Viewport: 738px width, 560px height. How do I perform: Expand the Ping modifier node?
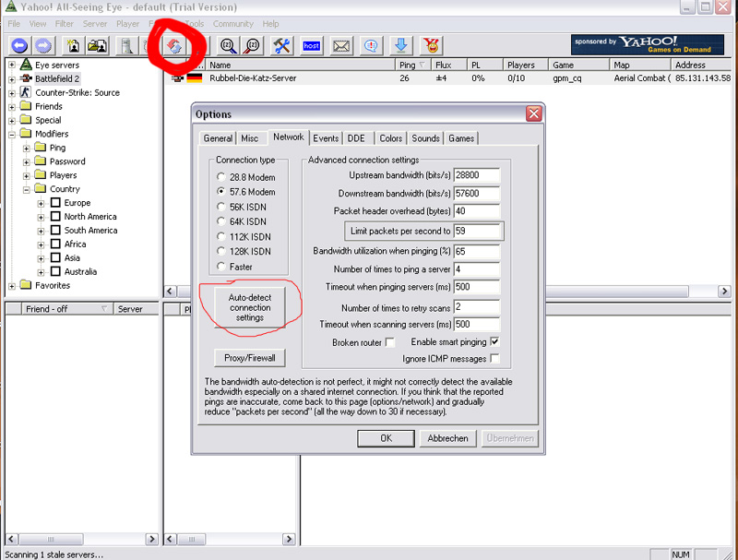[x=27, y=149]
